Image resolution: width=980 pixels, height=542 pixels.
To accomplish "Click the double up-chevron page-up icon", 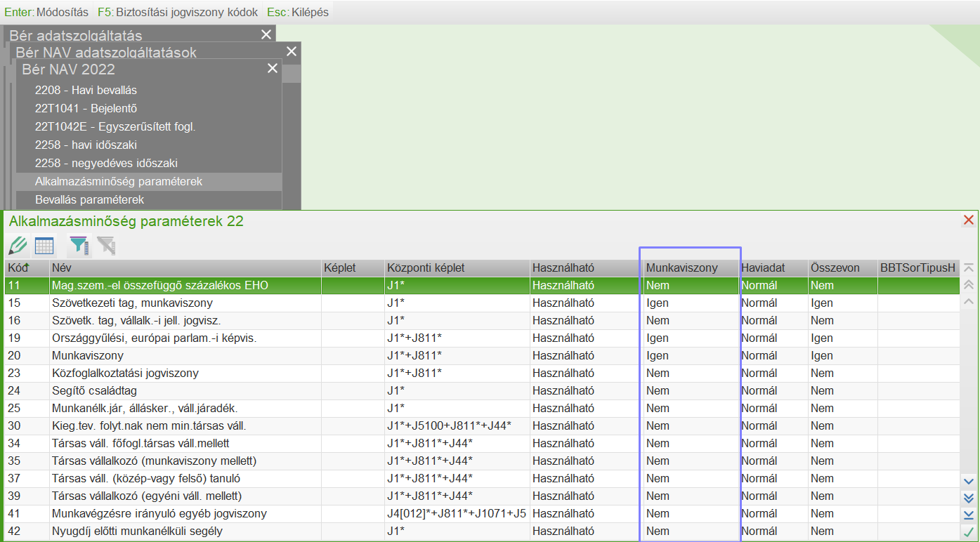I will point(969,285).
